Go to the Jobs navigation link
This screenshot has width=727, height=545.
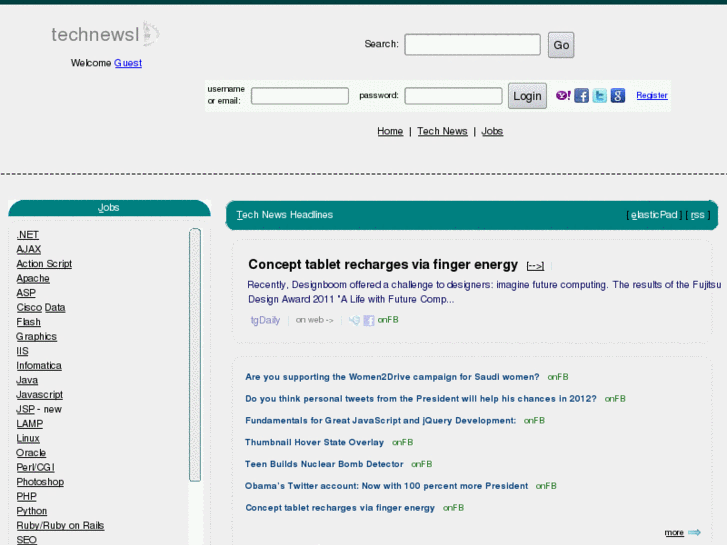[492, 131]
